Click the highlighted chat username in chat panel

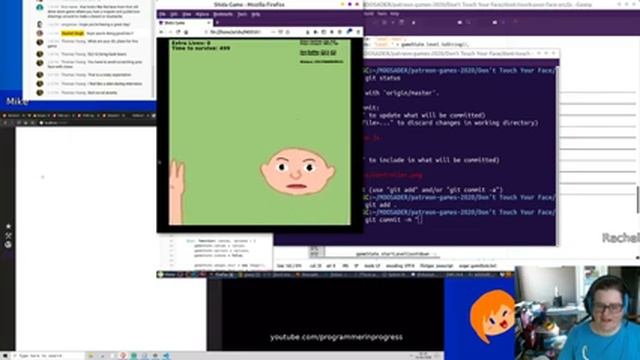[x=73, y=33]
